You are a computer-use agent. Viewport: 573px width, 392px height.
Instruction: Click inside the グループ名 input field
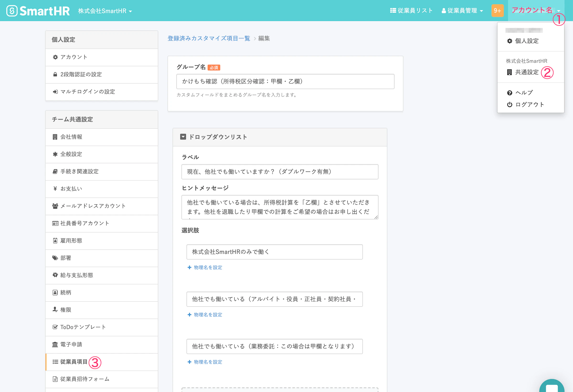click(x=285, y=81)
